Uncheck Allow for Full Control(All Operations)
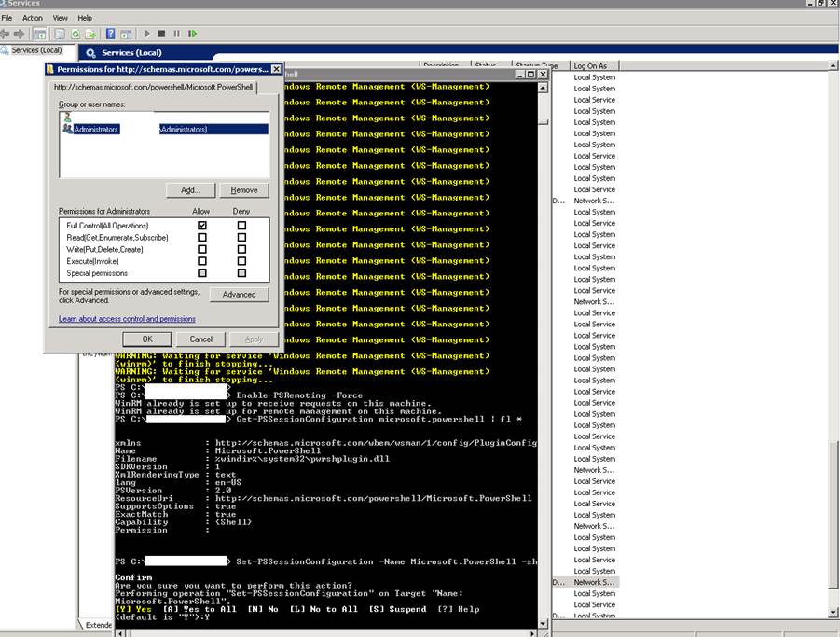 tap(201, 226)
